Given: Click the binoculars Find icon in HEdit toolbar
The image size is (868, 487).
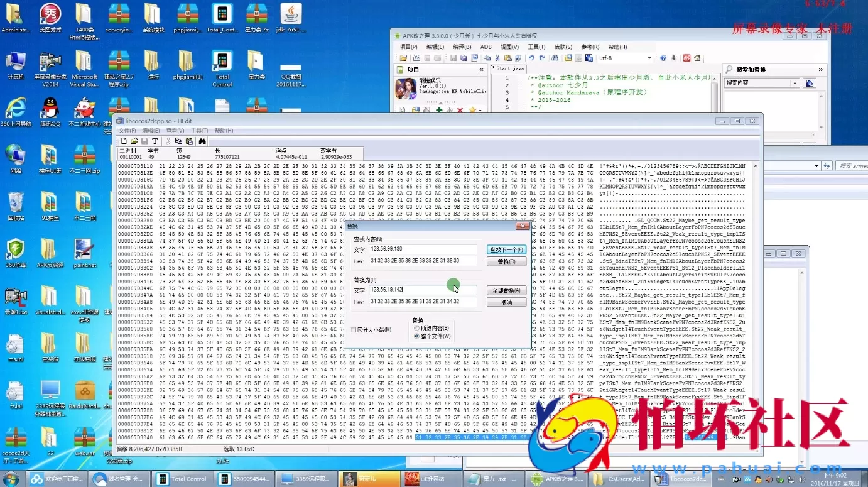Looking at the screenshot, I should coord(202,141).
